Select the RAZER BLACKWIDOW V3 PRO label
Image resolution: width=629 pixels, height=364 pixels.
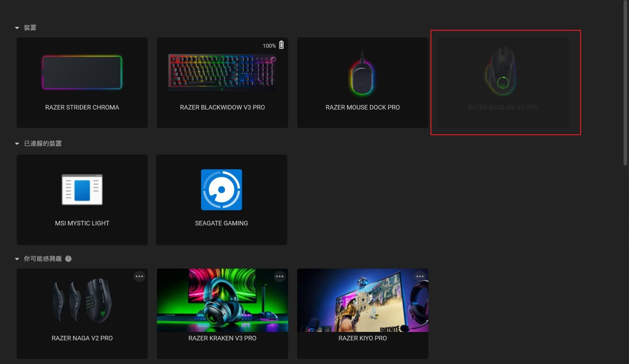(x=222, y=107)
